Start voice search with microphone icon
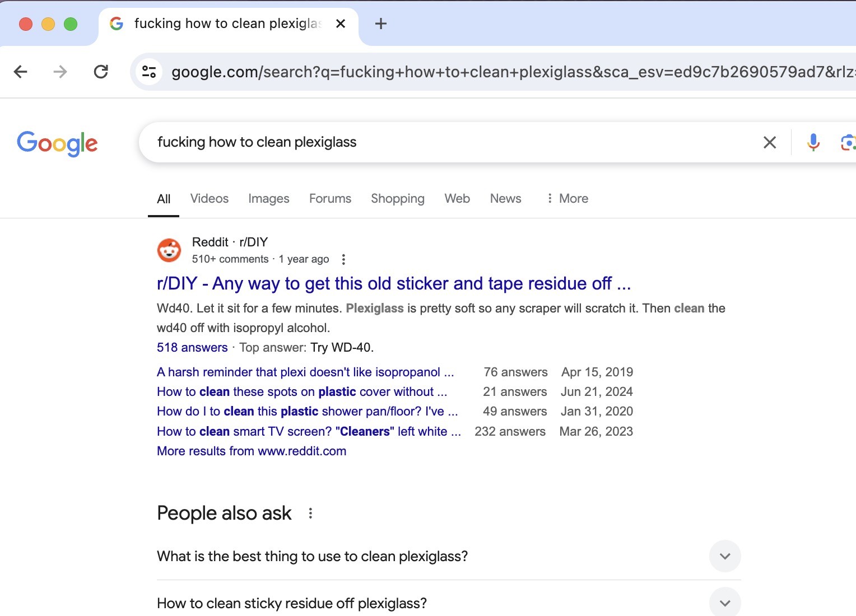 813,143
